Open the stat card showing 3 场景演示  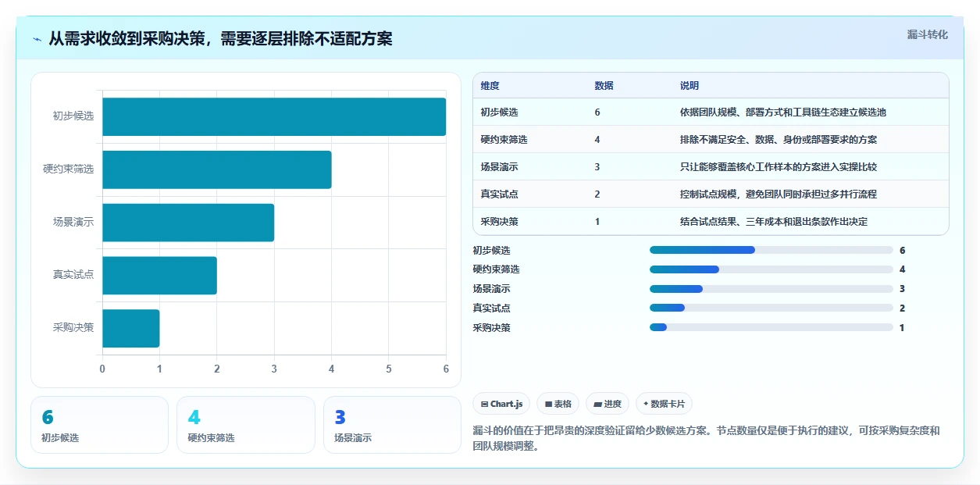pyautogui.click(x=392, y=425)
